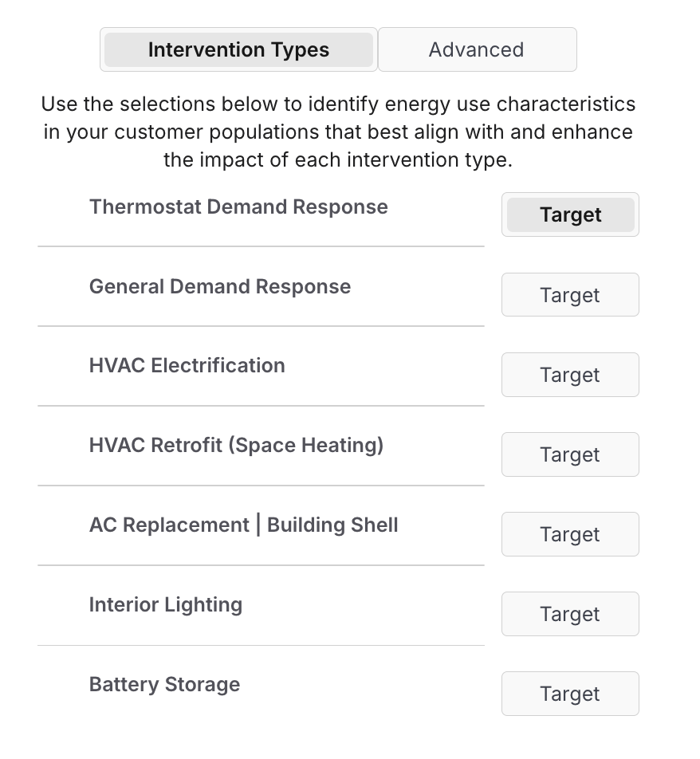Screen dimensions: 700x759
Task: Activate Target for AC Replacement | Building Shell
Action: pos(570,534)
